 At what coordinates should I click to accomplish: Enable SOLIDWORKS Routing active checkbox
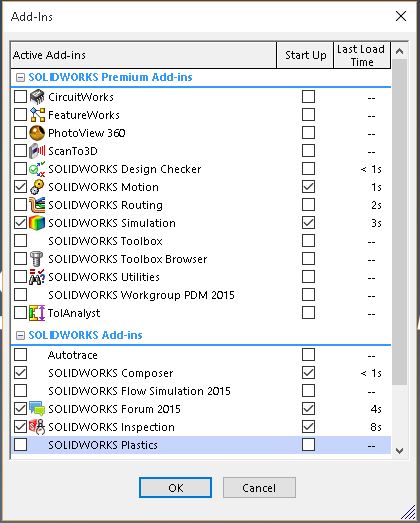21,205
